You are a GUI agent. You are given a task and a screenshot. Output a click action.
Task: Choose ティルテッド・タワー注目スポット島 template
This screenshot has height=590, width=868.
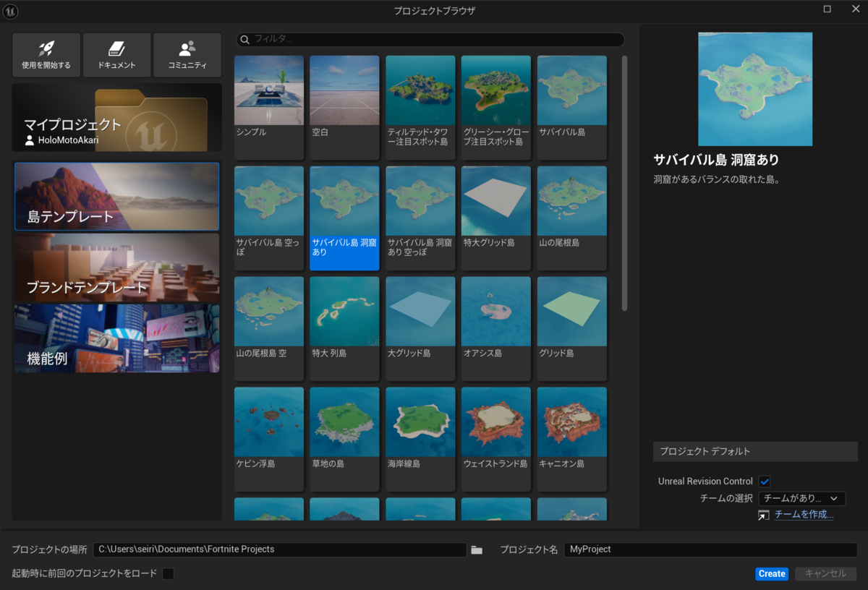pos(420,107)
